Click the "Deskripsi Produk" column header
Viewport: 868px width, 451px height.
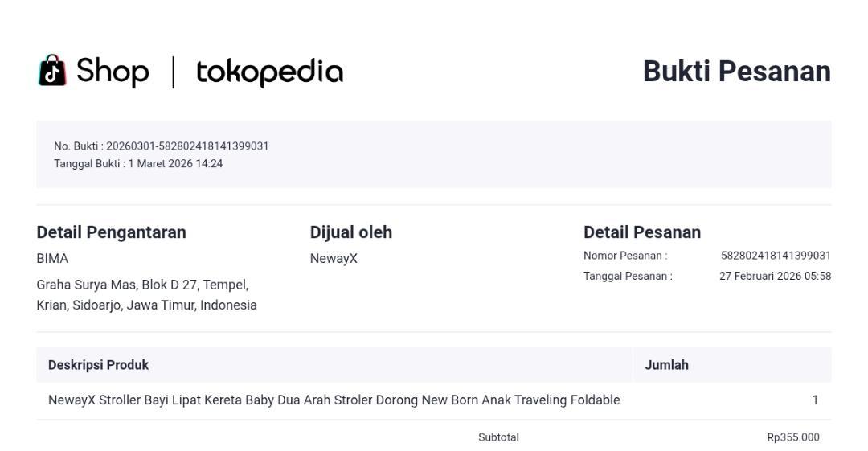[x=98, y=365]
